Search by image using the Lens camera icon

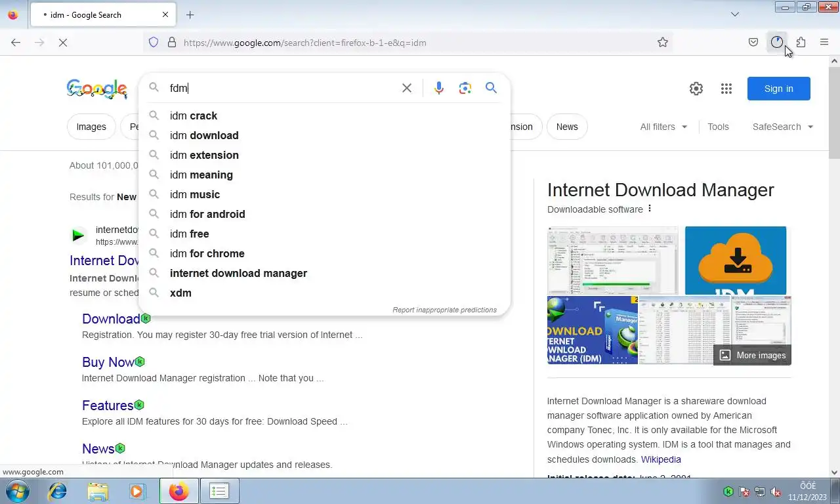click(465, 88)
